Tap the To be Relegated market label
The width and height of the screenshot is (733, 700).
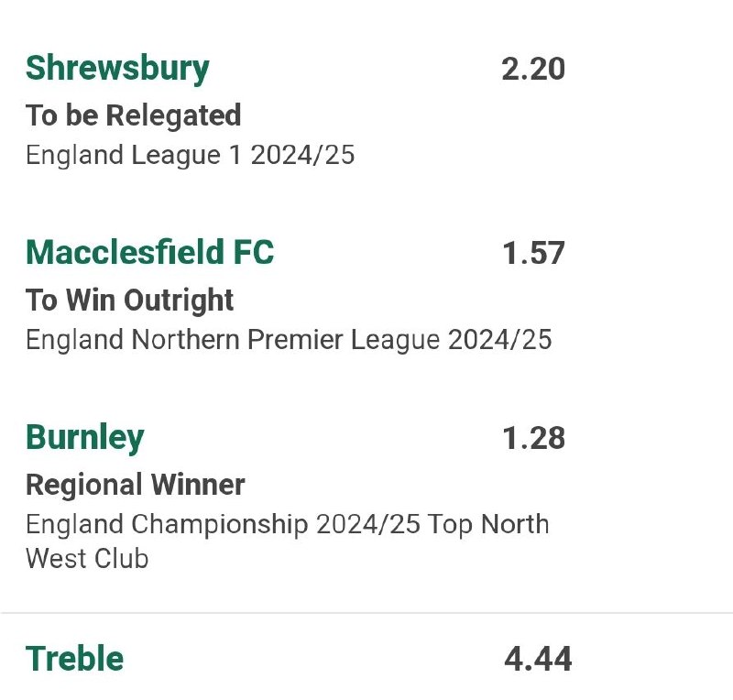click(133, 115)
